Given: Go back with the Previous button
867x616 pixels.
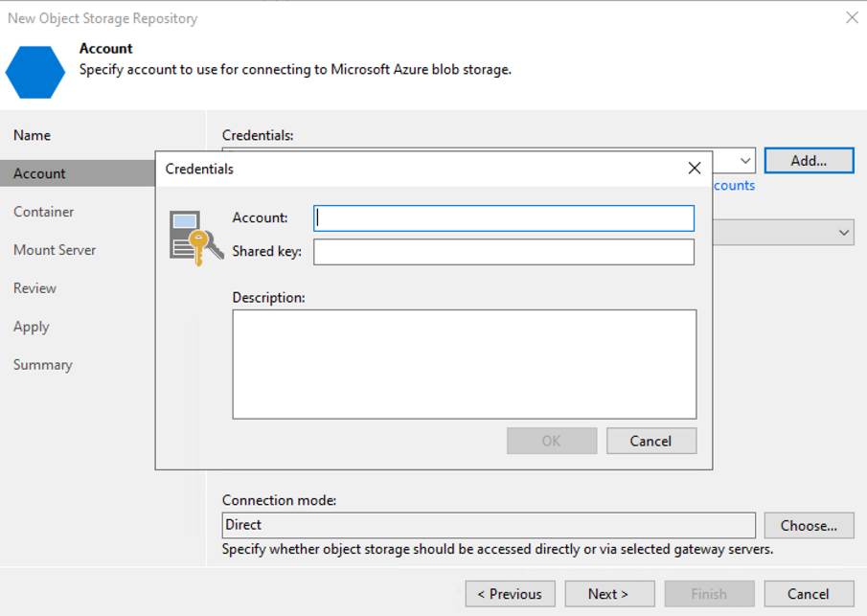Looking at the screenshot, I should [x=510, y=594].
